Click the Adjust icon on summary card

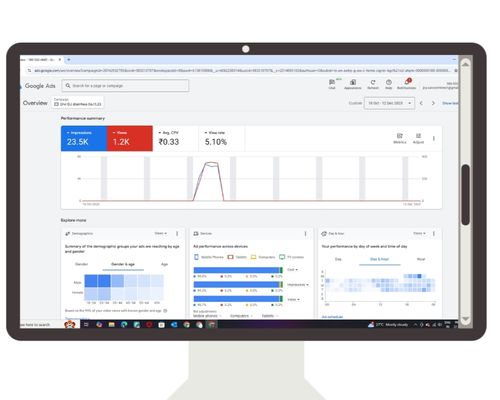(x=418, y=138)
